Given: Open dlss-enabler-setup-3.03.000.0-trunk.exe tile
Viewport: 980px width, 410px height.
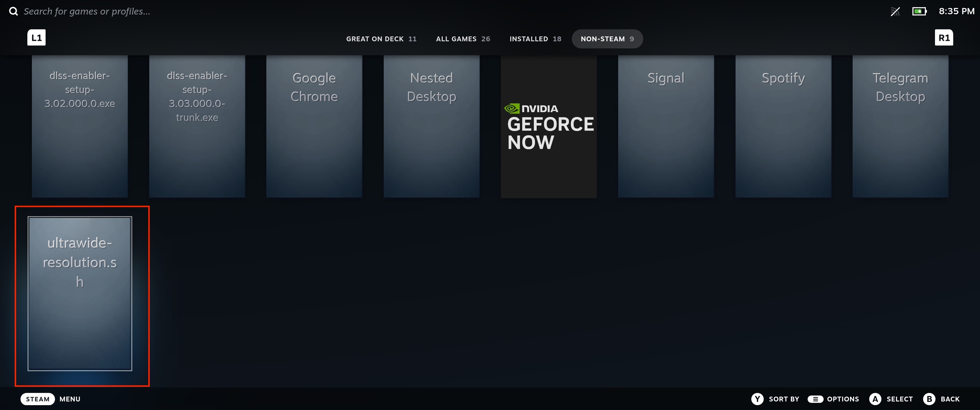Looking at the screenshot, I should click(197, 127).
